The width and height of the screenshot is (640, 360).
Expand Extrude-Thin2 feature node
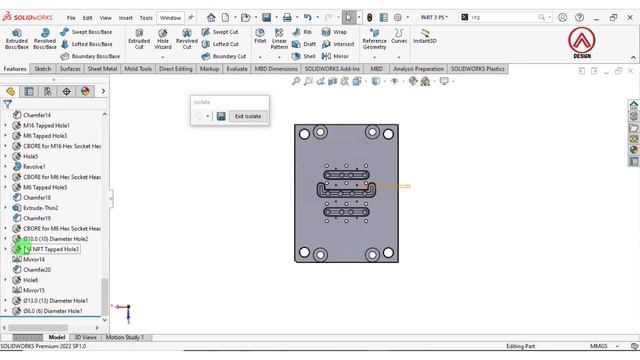5,208
